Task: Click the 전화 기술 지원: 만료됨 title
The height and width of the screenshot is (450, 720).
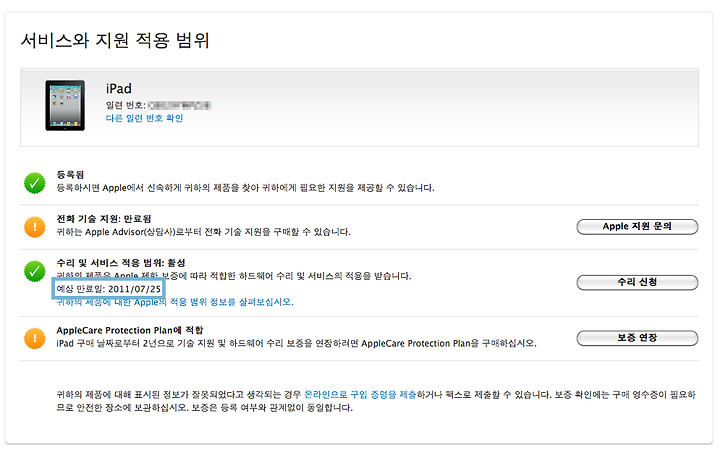Action: 104,219
